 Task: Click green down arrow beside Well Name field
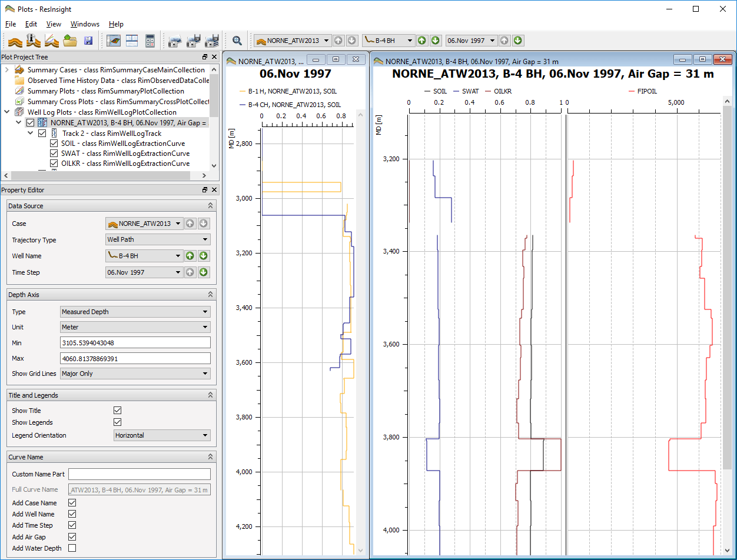pyautogui.click(x=203, y=256)
